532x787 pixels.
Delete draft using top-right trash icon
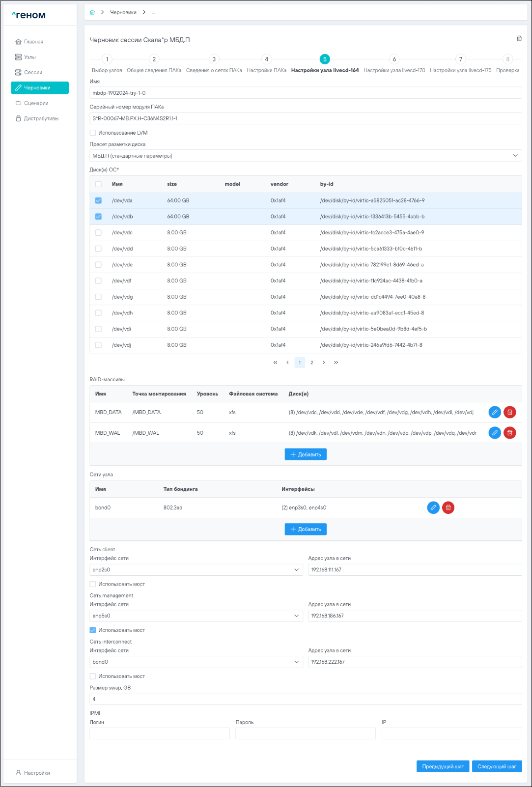[519, 38]
